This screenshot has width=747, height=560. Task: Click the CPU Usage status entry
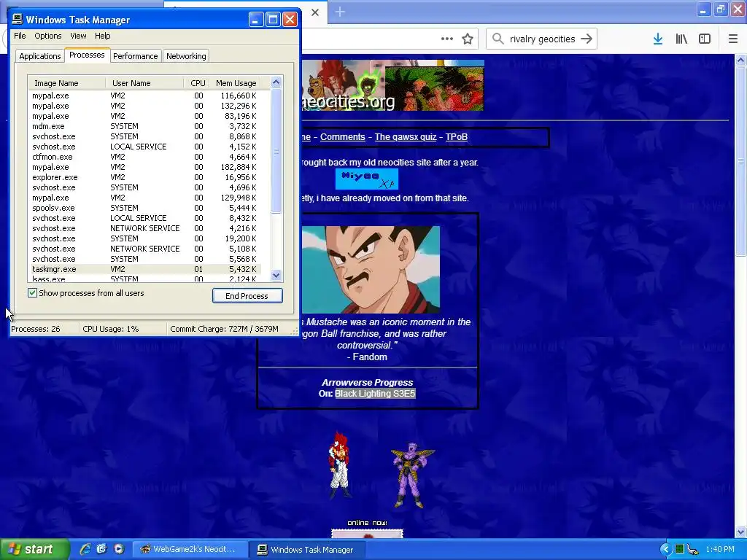point(111,329)
